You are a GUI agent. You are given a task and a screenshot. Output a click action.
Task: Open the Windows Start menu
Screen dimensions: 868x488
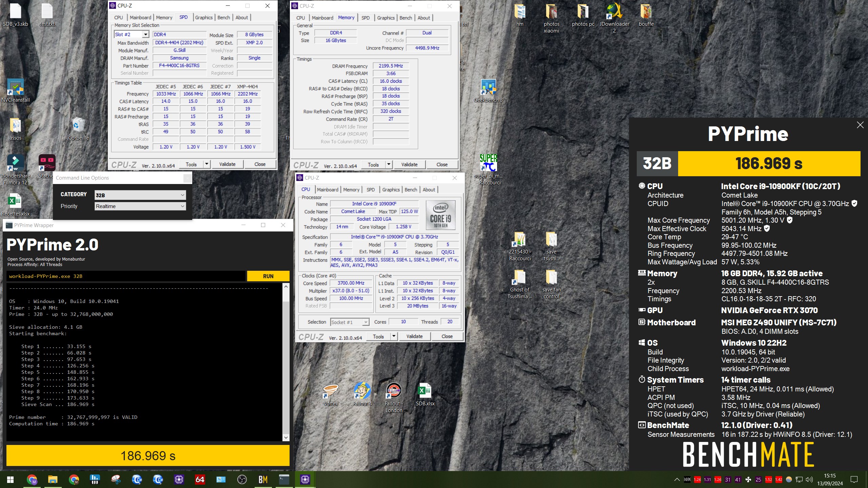10,479
